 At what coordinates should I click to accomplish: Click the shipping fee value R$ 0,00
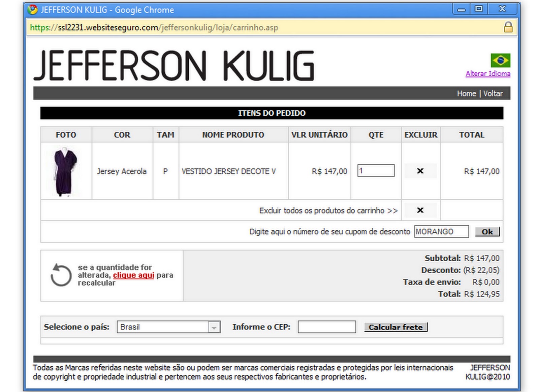(x=486, y=282)
